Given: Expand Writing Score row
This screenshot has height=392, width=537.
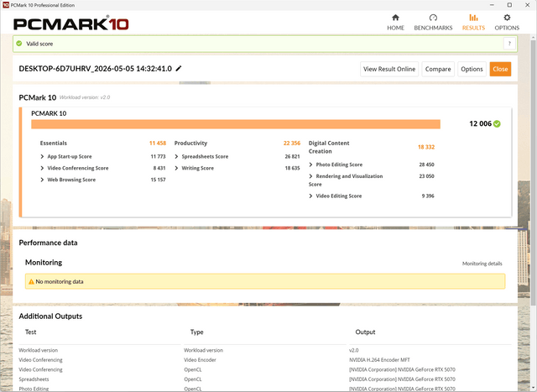Looking at the screenshot, I should [176, 168].
